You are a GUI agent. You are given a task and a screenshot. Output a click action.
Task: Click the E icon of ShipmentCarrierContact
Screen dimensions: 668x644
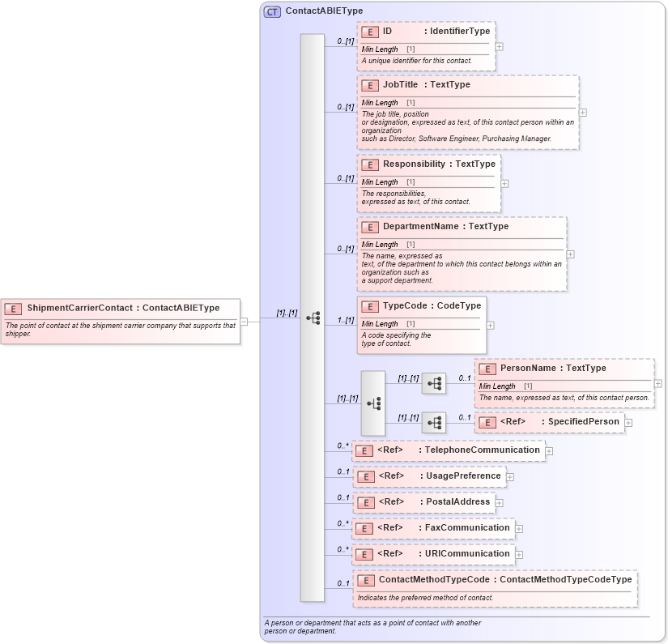13,309
